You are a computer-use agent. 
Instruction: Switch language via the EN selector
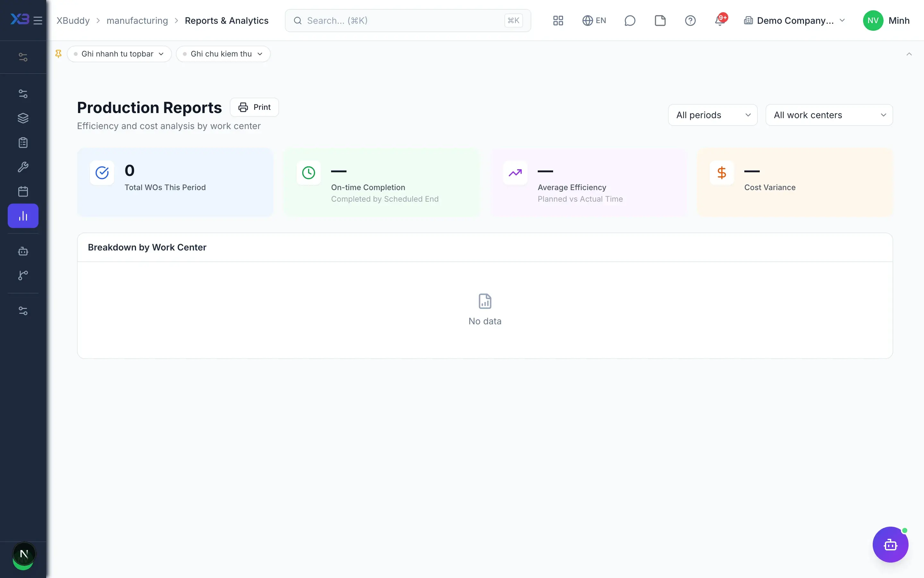(594, 21)
